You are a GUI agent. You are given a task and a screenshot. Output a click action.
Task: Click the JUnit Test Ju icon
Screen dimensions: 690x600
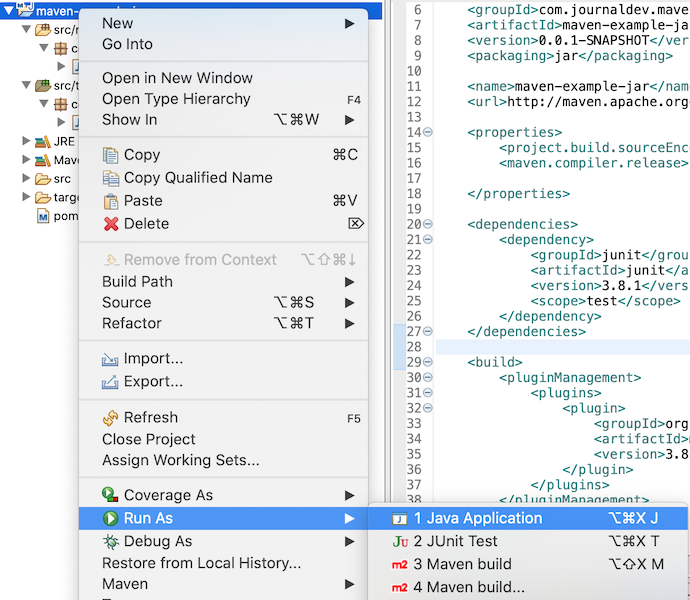400,541
